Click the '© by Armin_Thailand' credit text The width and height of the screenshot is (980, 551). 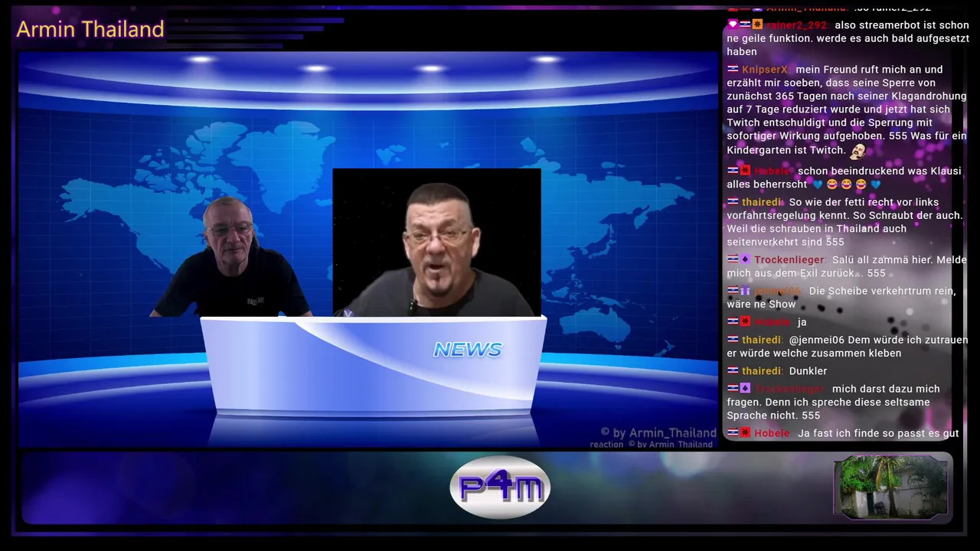[x=658, y=432]
